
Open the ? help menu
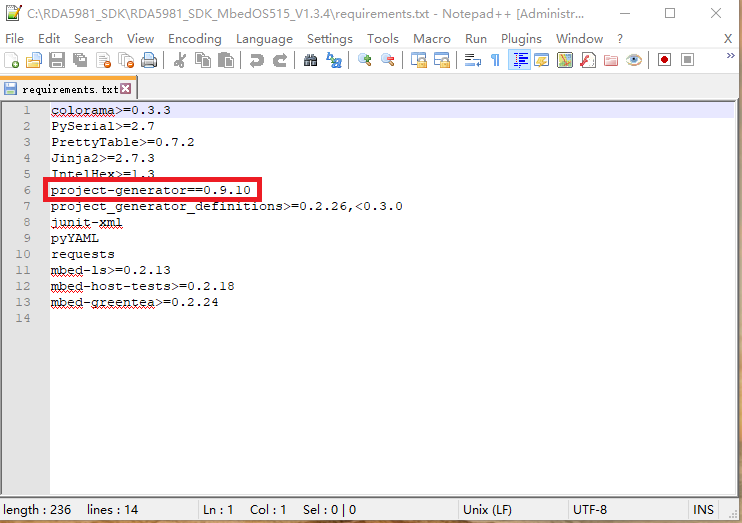(x=619, y=38)
